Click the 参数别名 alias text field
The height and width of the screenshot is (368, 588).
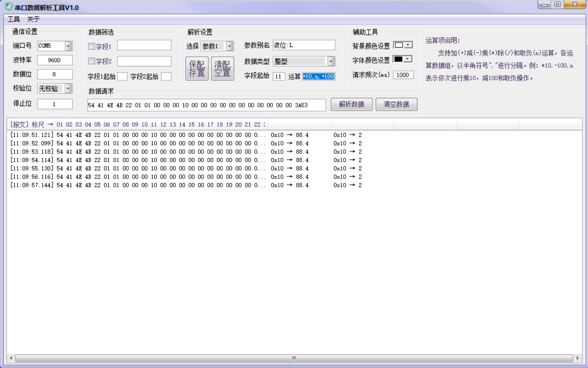click(304, 45)
